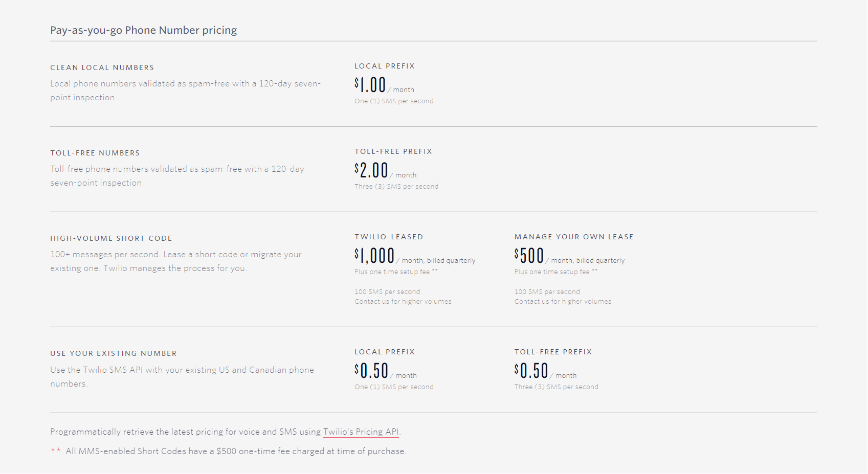Screen dimensions: 868x474
Task: Click the MMS-enabled Short Codes footnote text
Action: coord(235,451)
